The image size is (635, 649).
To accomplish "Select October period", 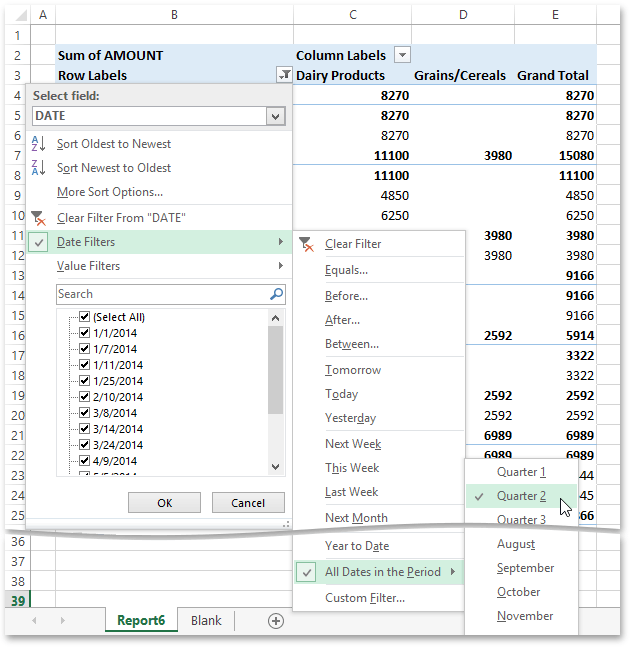I will pos(518,592).
